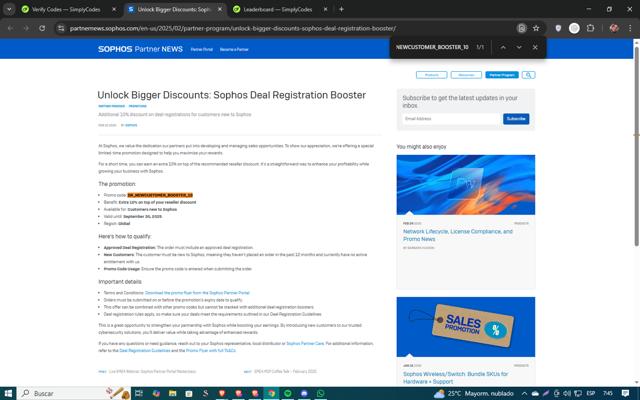Open the Sophos Partner Care link

click(305, 344)
